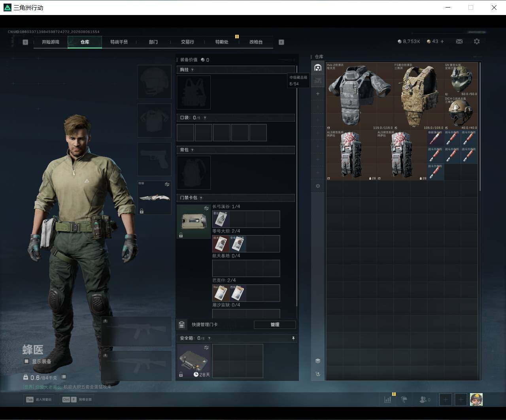
Task: Open the 特勤处 tab
Action: coord(222,42)
